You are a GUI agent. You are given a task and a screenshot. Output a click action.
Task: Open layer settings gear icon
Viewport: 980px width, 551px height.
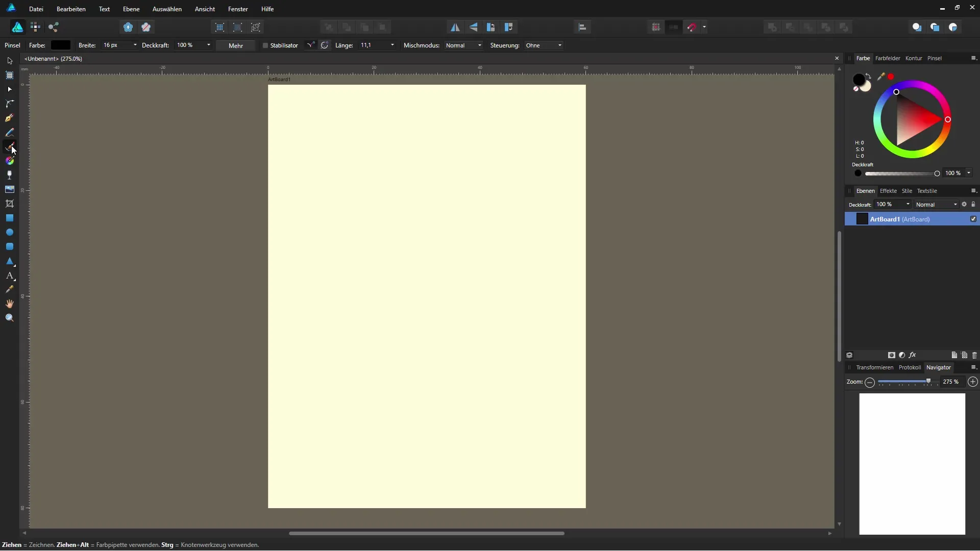(964, 205)
